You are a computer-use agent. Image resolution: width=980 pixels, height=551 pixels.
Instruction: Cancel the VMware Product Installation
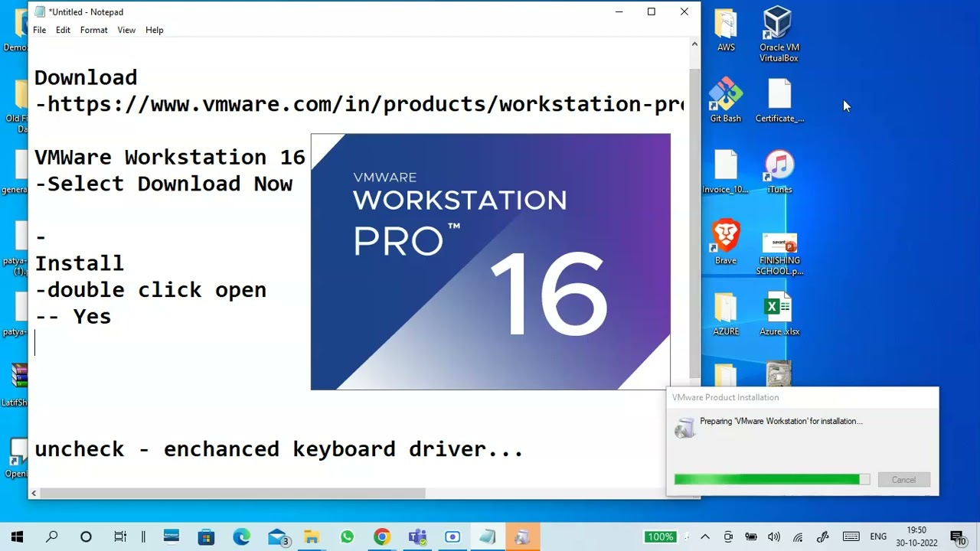tap(903, 480)
